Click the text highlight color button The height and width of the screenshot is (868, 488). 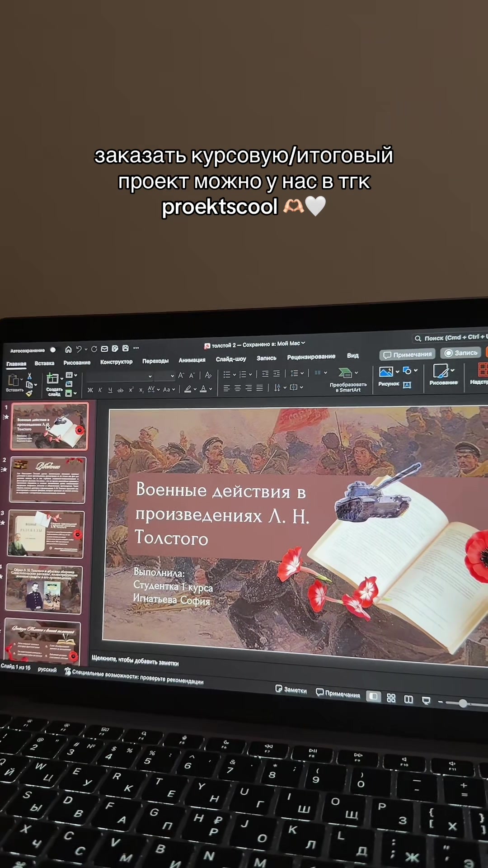[188, 389]
